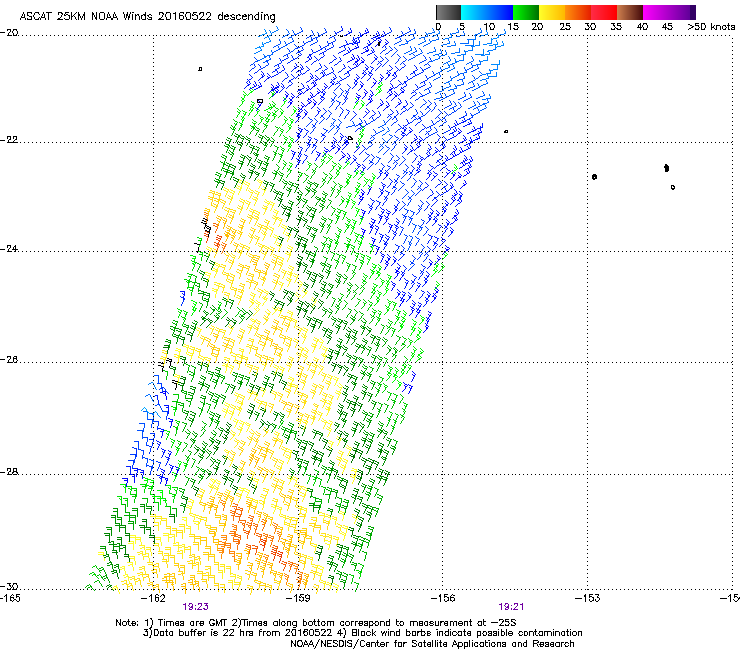740x650 pixels.
Task: Click the magenta 40-45 knots legend segment
Action: 656,12
